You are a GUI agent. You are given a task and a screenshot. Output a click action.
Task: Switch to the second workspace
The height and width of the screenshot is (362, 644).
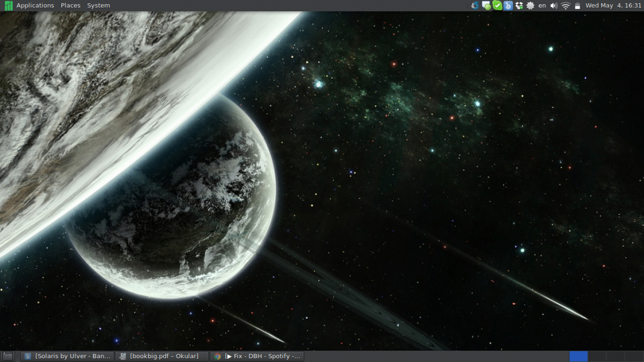click(x=597, y=356)
